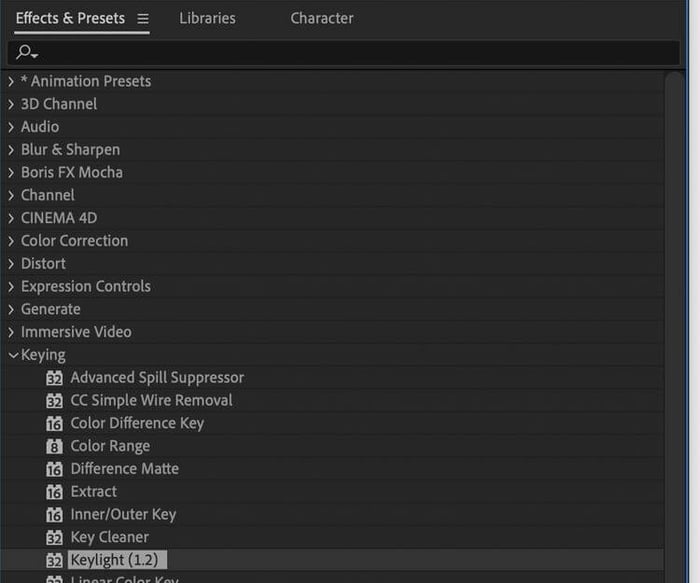
Task: Click the 32-bit icon beside CC Simple Wire Removal
Action: (54, 401)
